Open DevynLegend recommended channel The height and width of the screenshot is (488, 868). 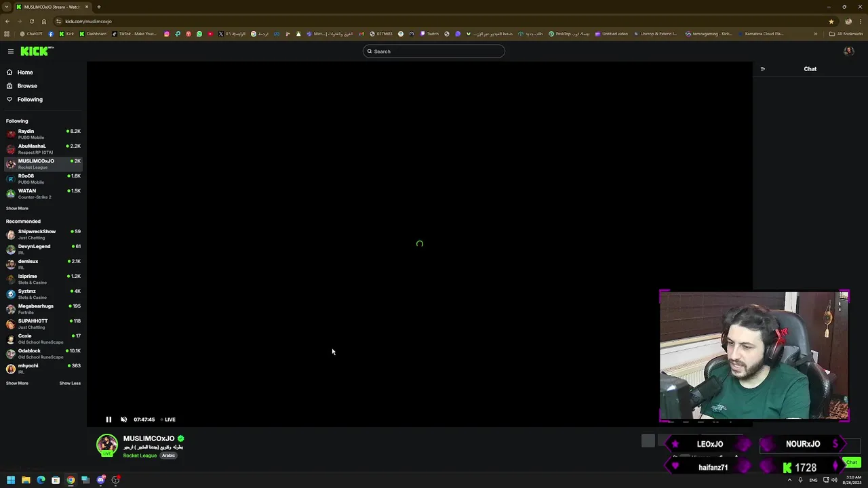click(43, 249)
